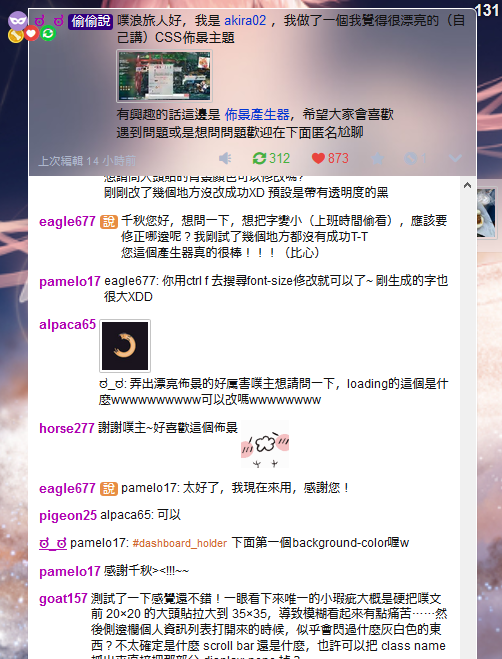Viewport: 502px width, 659px height.
Task: Open the akira02 profile link
Action: pos(245,21)
